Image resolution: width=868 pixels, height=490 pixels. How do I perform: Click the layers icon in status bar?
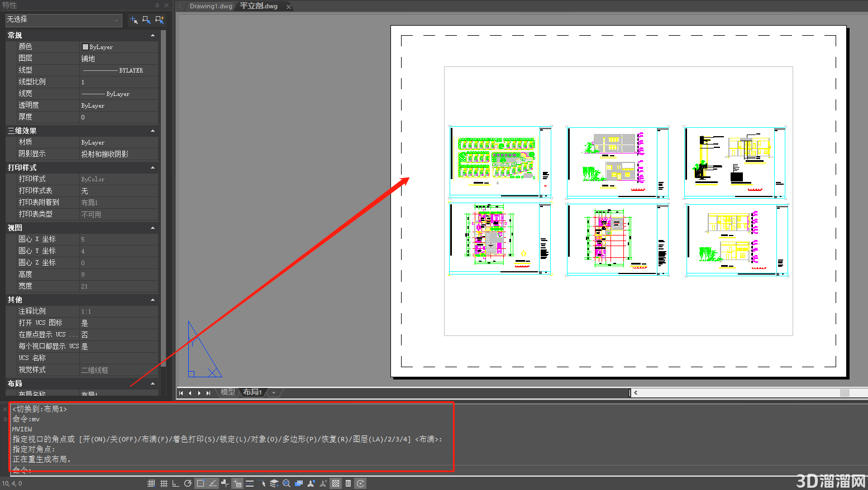point(274,483)
